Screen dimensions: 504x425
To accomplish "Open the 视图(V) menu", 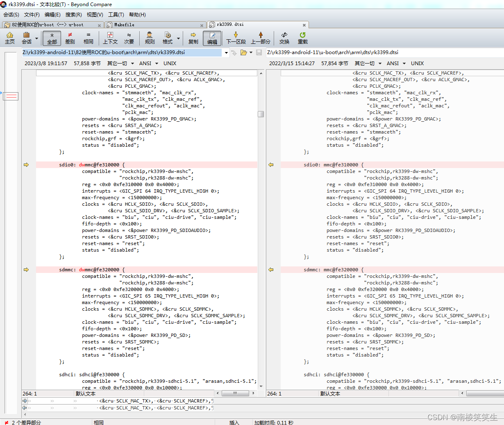I will point(95,14).
